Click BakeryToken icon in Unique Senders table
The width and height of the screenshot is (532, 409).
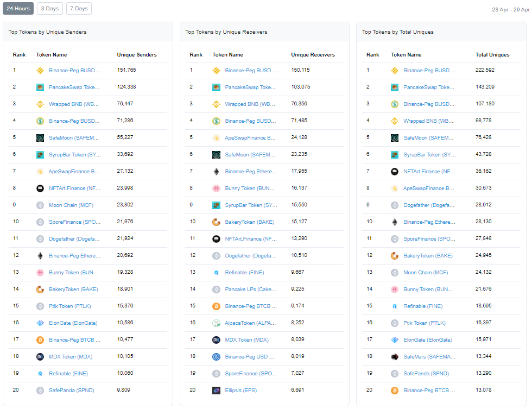point(40,289)
